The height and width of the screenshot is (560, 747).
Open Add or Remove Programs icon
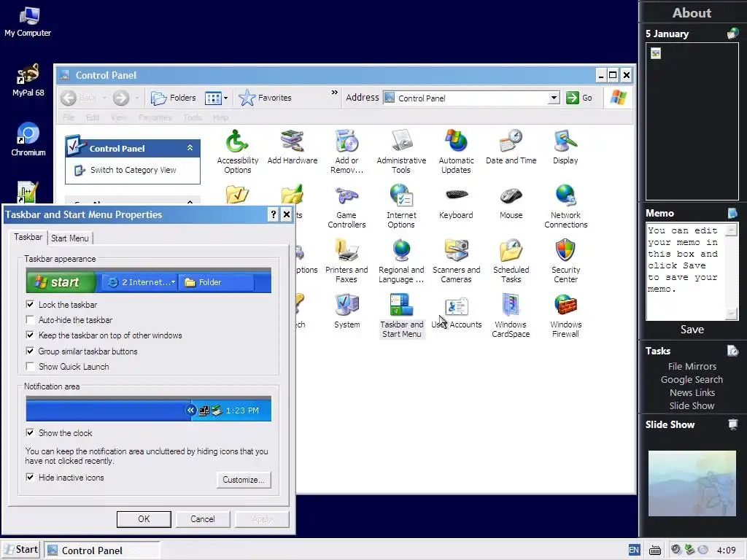pos(347,152)
